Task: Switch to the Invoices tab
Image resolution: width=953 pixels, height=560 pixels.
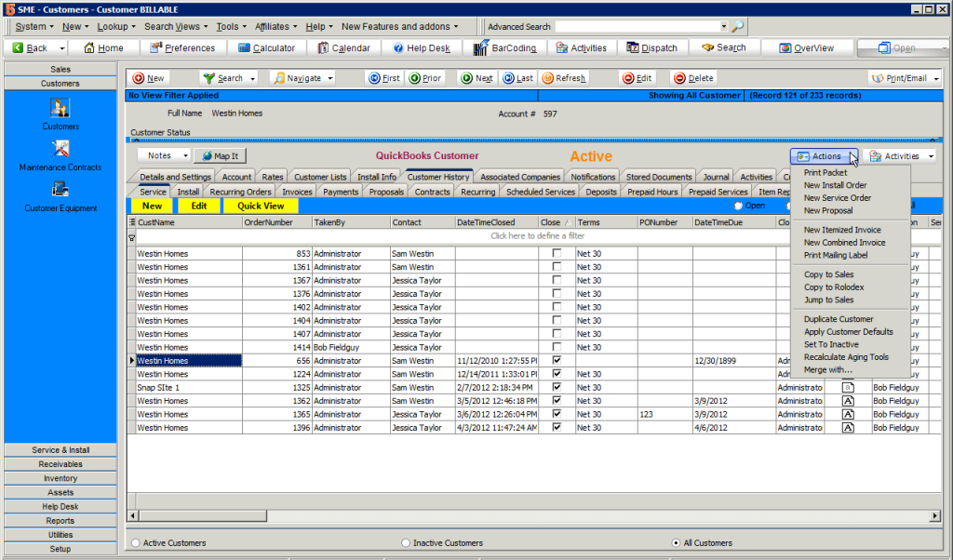Action: pos(297,193)
